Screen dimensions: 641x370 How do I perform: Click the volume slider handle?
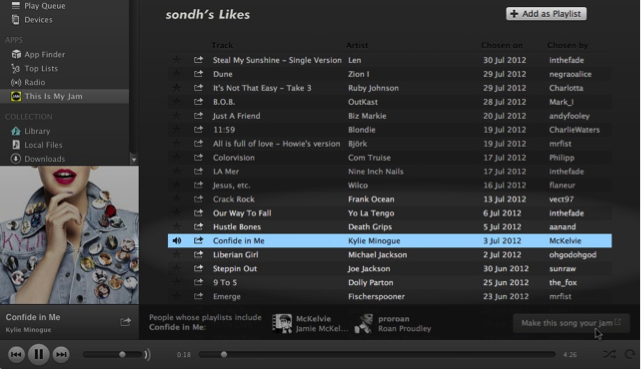click(122, 354)
